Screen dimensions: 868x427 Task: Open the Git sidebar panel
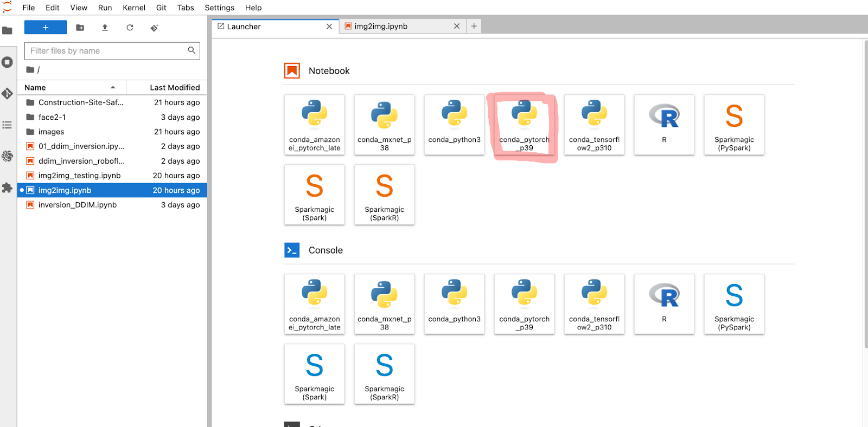pos(7,94)
